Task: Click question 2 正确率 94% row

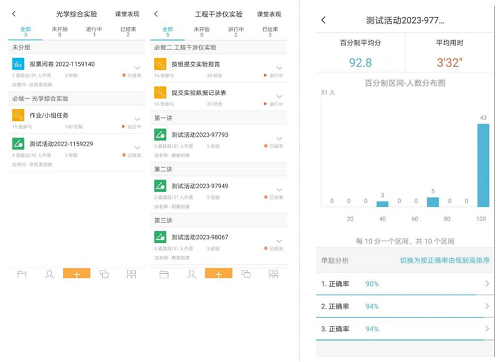Action: pyautogui.click(x=405, y=306)
